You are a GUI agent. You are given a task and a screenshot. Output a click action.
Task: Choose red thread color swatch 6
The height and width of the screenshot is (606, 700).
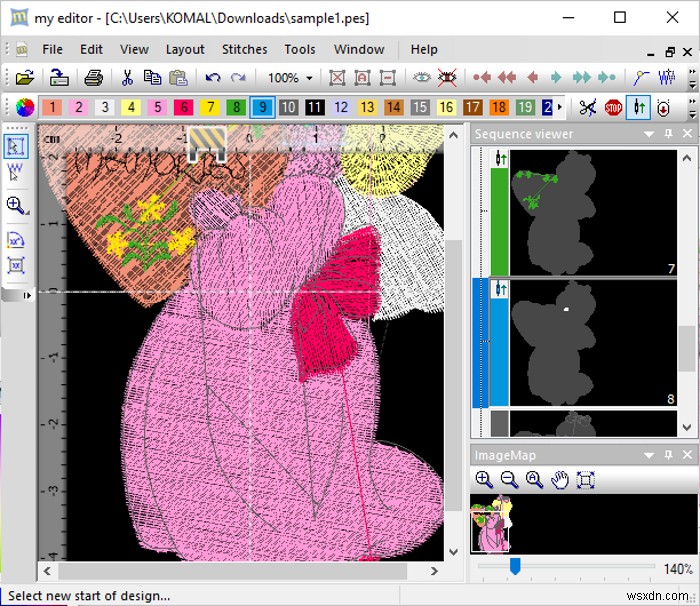tap(183, 107)
